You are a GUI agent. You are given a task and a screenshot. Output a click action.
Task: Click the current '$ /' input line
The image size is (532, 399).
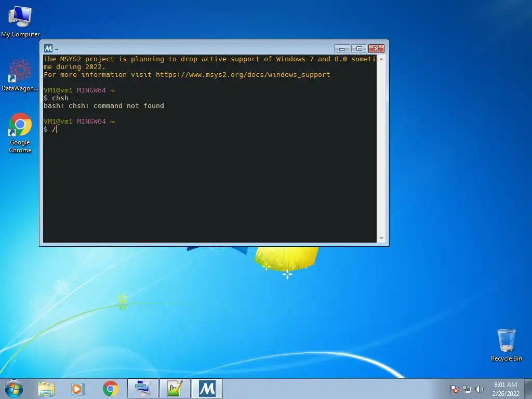click(x=50, y=129)
